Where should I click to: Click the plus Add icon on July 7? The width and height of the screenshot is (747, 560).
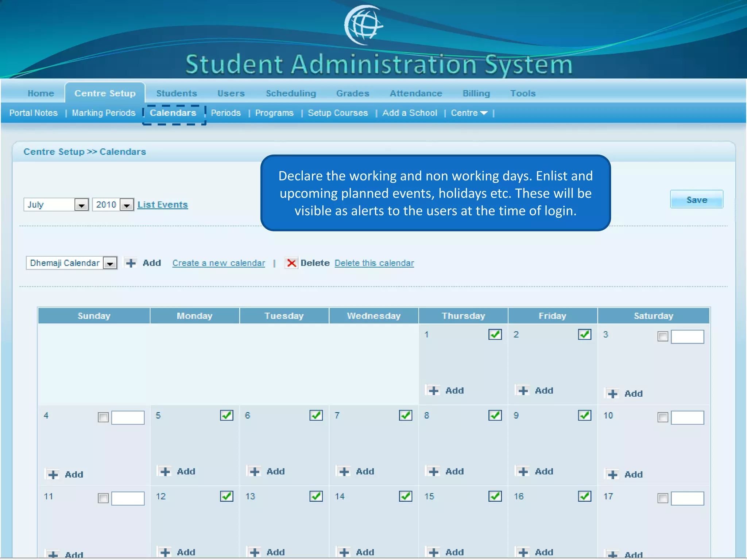344,471
